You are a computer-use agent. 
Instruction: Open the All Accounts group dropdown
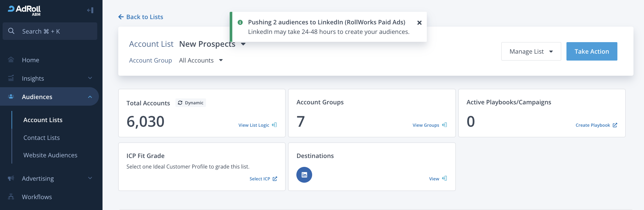coord(221,60)
